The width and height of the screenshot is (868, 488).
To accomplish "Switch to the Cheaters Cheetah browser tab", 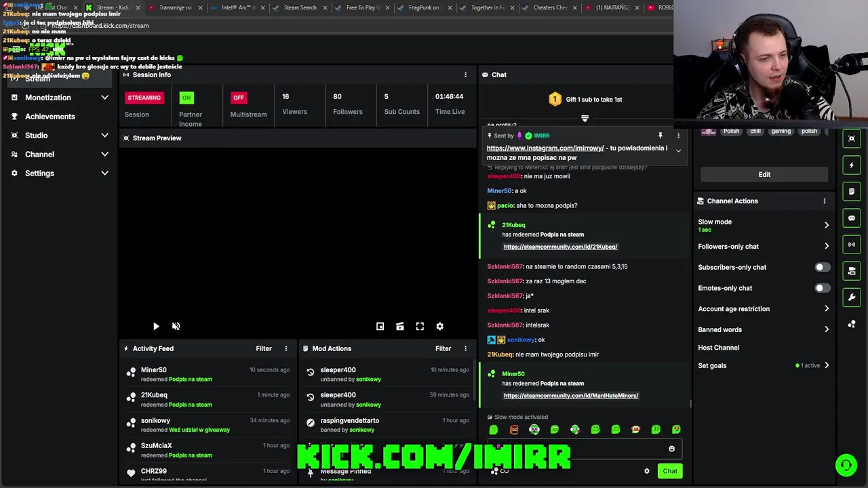I will pyautogui.click(x=550, y=7).
